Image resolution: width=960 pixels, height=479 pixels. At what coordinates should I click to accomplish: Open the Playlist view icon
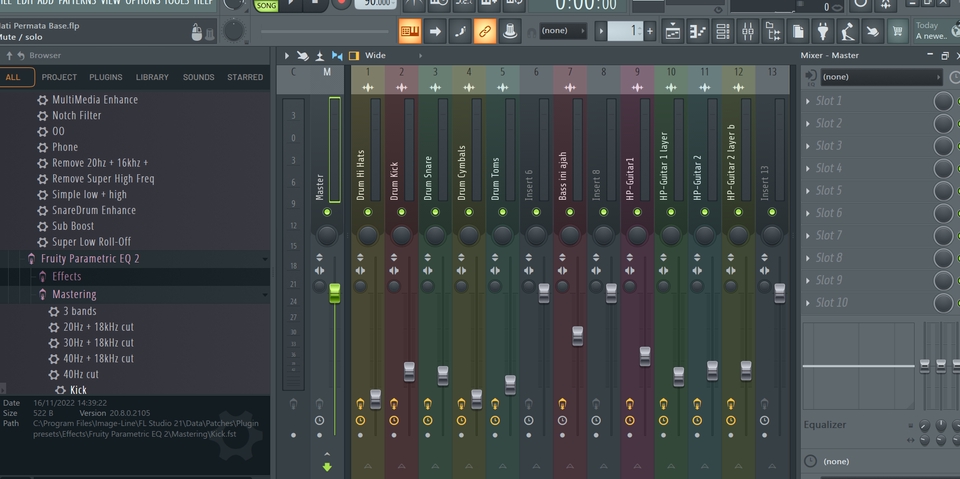tap(672, 31)
